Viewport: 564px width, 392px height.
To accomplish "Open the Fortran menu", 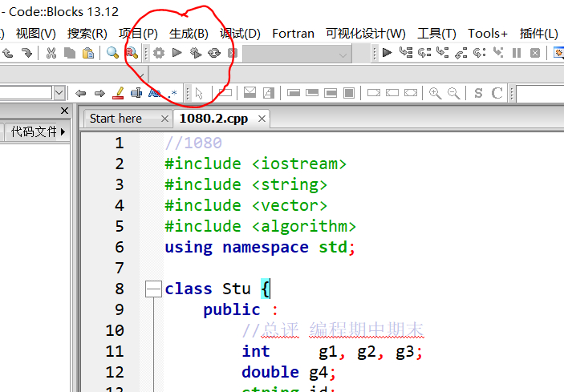I will (293, 34).
